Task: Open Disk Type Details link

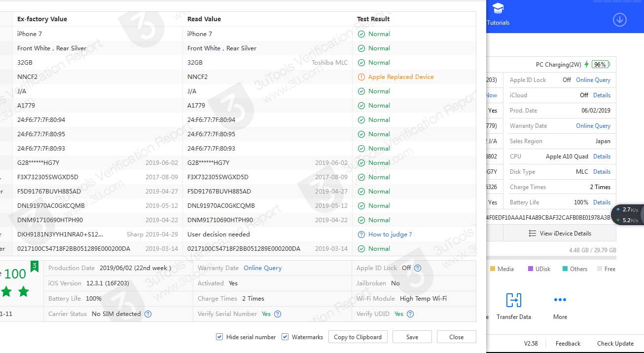Action: click(x=602, y=172)
